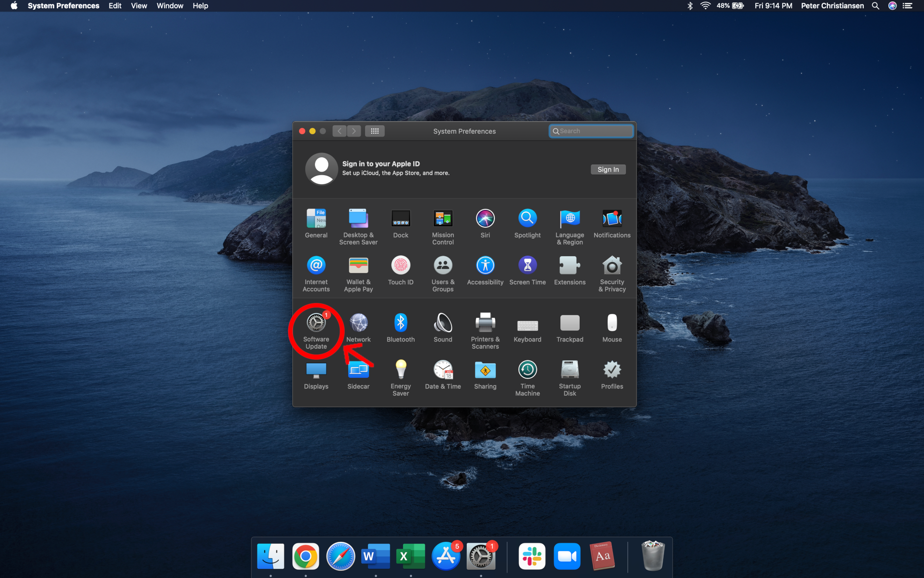The height and width of the screenshot is (578, 924).
Task: Open Time Machine preferences
Action: [x=527, y=378]
